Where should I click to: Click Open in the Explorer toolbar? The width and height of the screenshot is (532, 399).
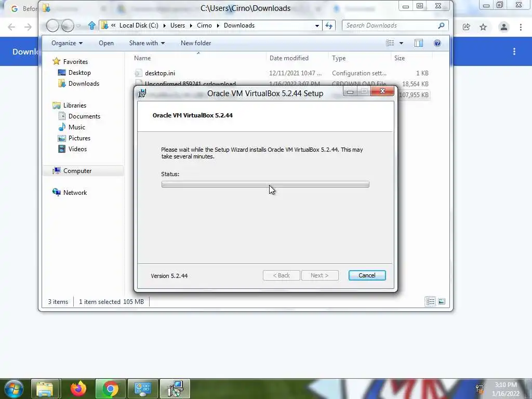click(x=106, y=43)
